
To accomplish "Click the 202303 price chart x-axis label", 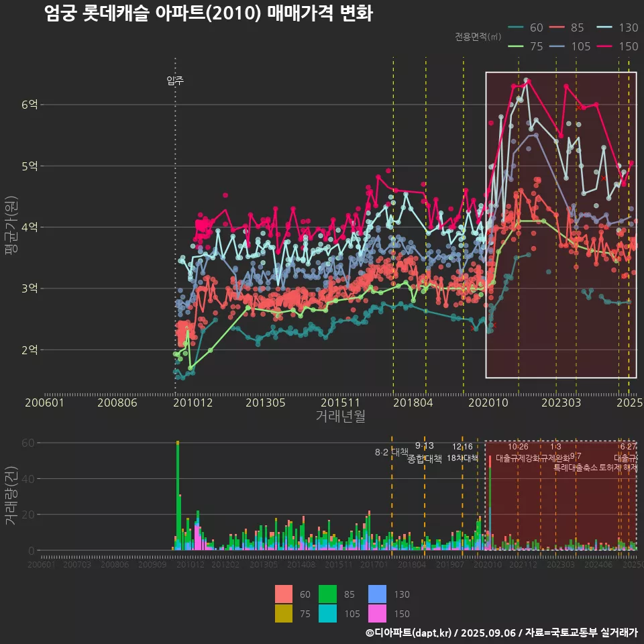I will (561, 402).
